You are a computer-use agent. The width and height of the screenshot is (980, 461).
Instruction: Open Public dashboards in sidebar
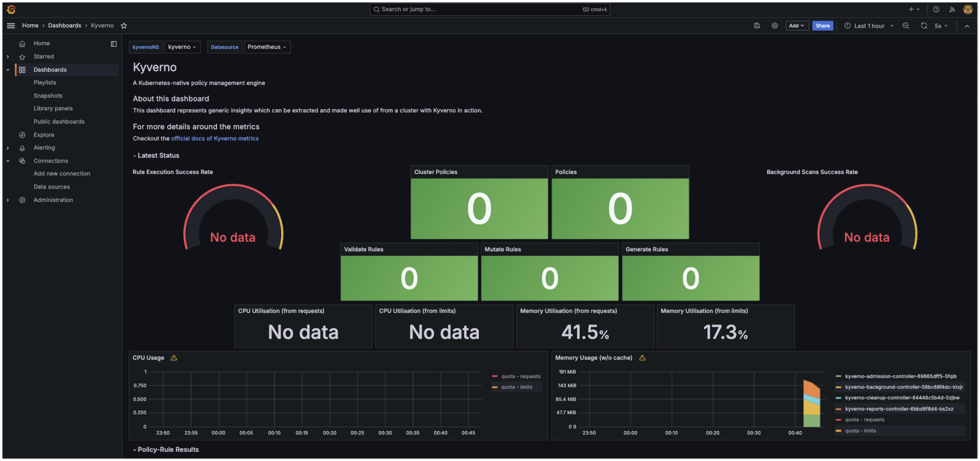click(59, 122)
